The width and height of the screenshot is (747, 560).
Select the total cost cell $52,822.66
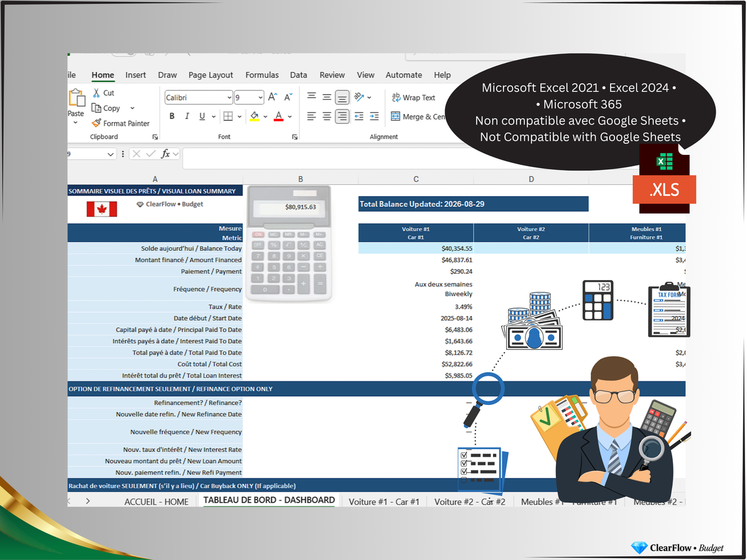[416, 364]
